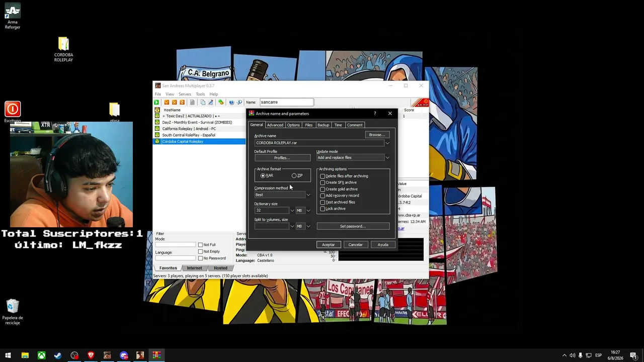Click the Set password... button
Viewport: 644px width, 362px height.
[x=353, y=226]
